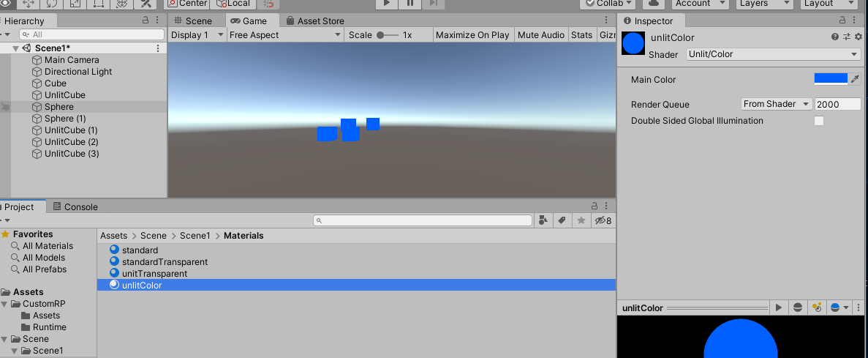Image resolution: width=868 pixels, height=358 pixels.
Task: Enable Double Sided Global Illumination checkbox
Action: coord(819,121)
